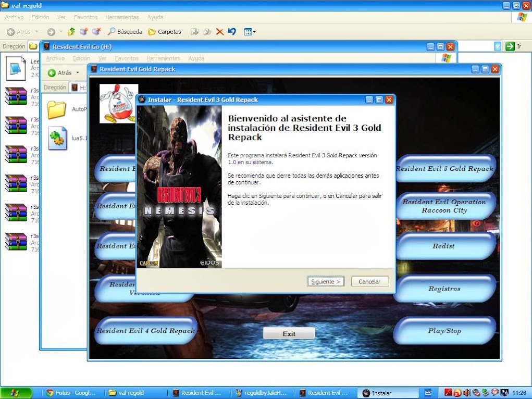The image size is (532, 399).
Task: Expand the Atrás history dropdown in val-regold
Action: 36,32
